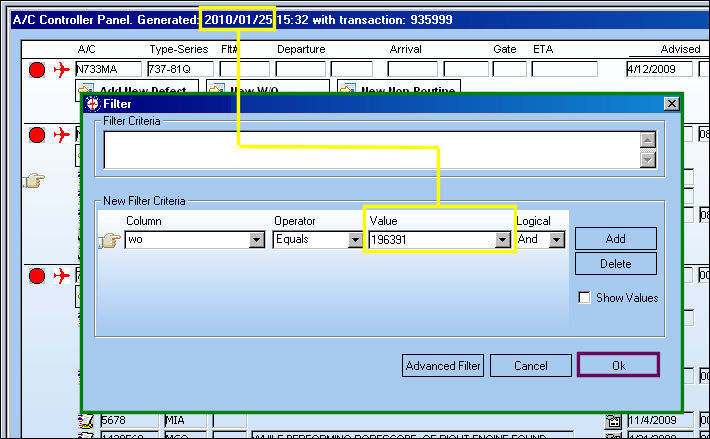The width and height of the screenshot is (710, 439).
Task: Open the Advanced Filter
Action: (x=443, y=366)
